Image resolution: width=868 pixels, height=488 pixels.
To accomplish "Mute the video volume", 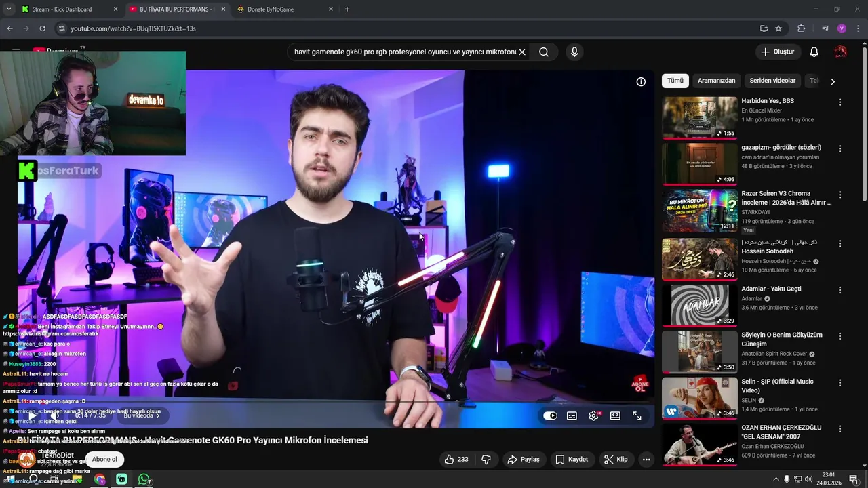I will tap(56, 415).
